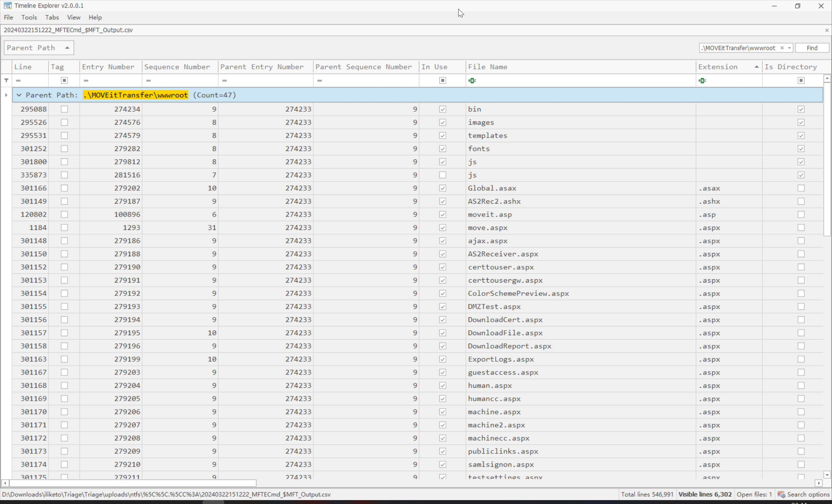Click the file name moveit.asp
832x504 pixels.
click(489, 214)
